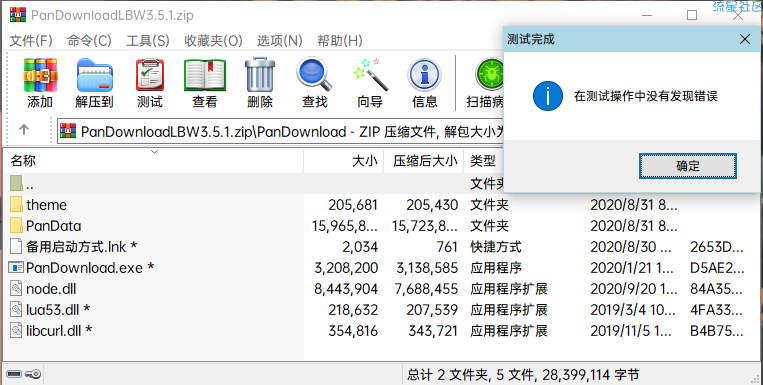Select the PanDownload.exe file name
This screenshot has width=763, height=385.
point(90,268)
